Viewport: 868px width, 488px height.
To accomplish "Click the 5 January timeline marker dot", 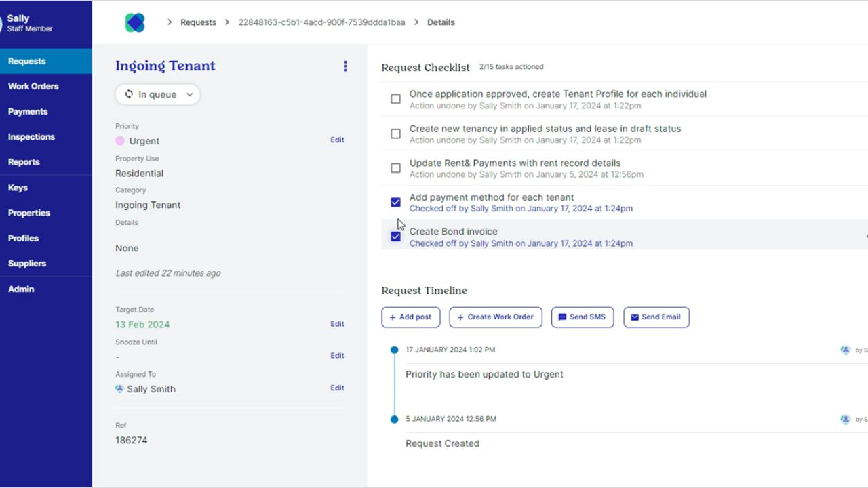I will pyautogui.click(x=394, y=420).
